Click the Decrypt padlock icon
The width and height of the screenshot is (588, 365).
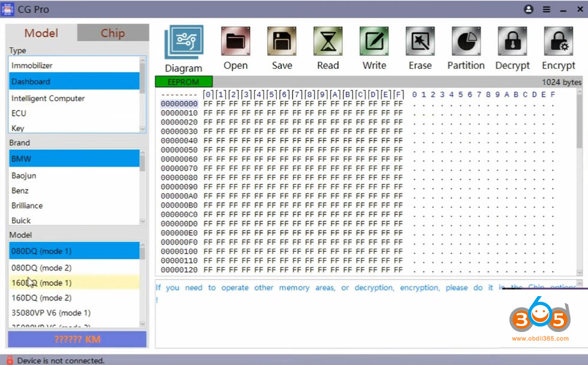(512, 42)
